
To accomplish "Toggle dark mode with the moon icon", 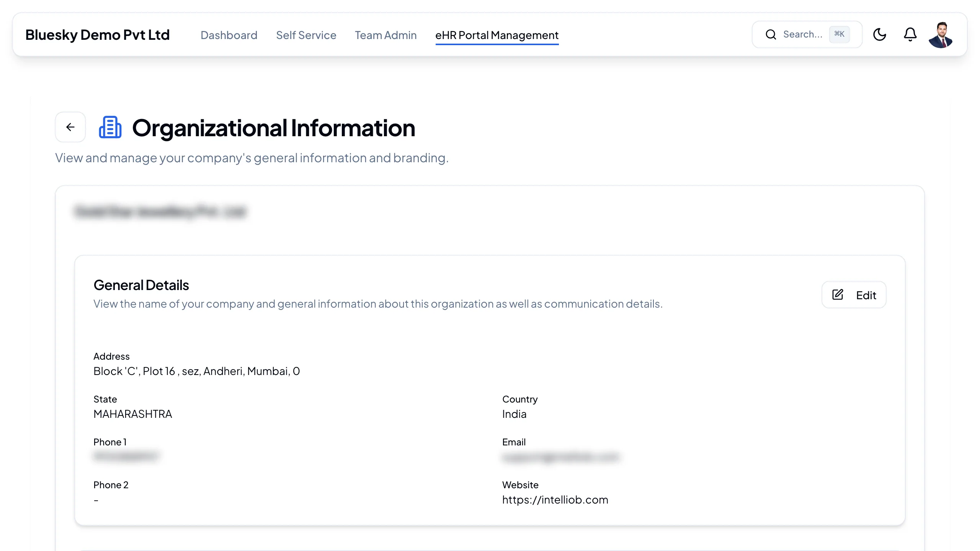I will point(879,34).
